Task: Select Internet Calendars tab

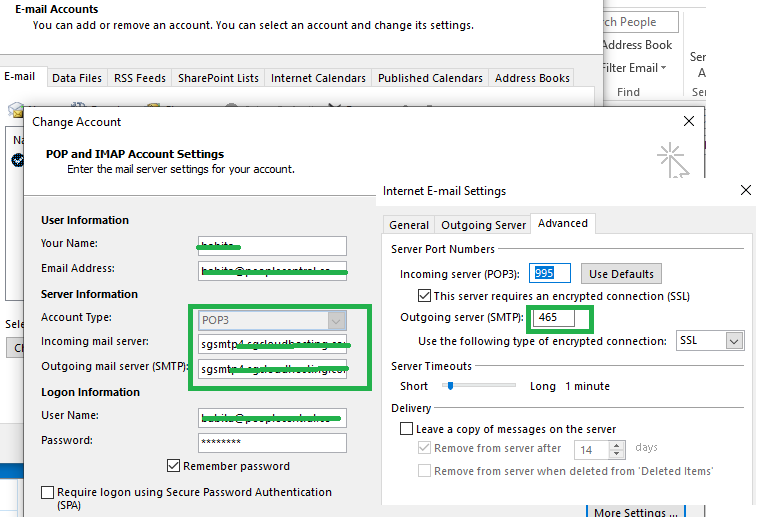Action: [x=318, y=78]
